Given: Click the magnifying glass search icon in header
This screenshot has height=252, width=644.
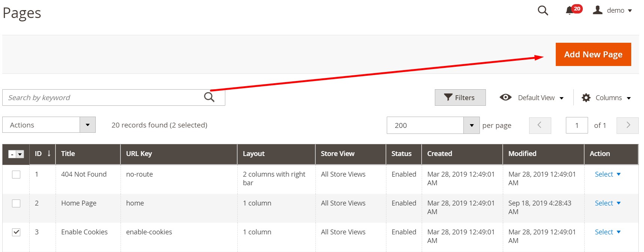Looking at the screenshot, I should [x=543, y=10].
